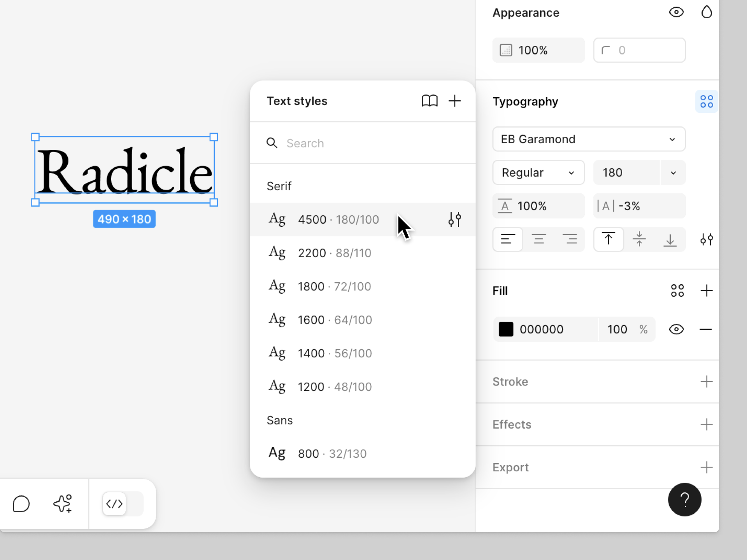Click the Stroke section label
The height and width of the screenshot is (560, 747).
(510, 381)
